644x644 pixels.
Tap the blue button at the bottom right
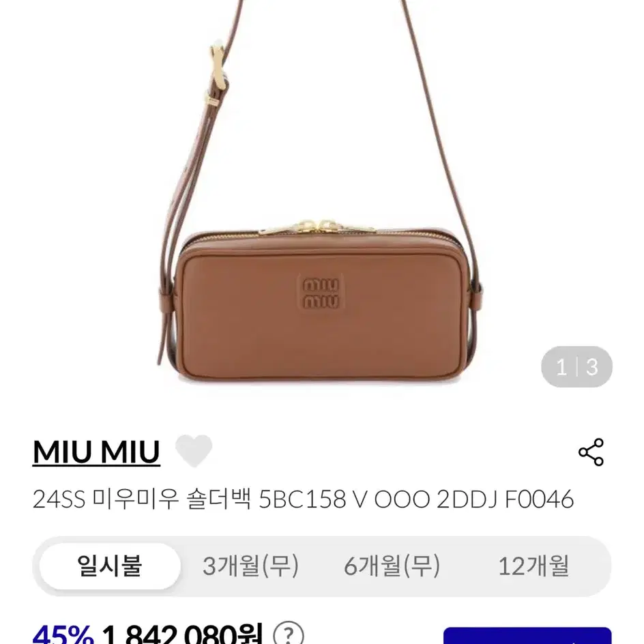[527, 635]
